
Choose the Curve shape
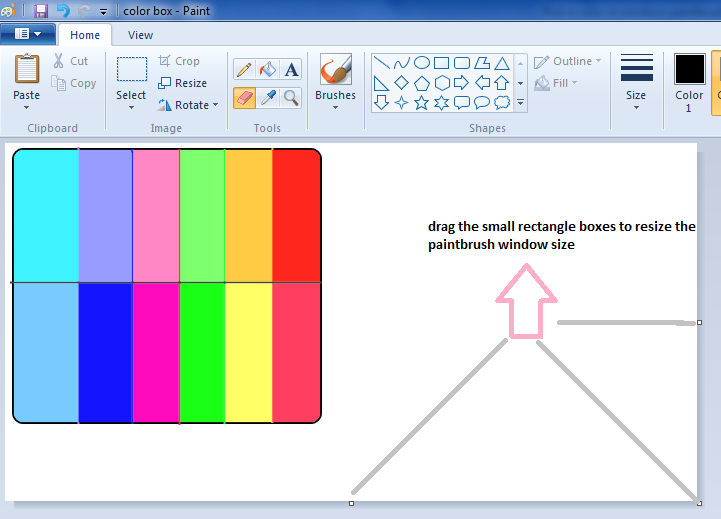pyautogui.click(x=401, y=63)
